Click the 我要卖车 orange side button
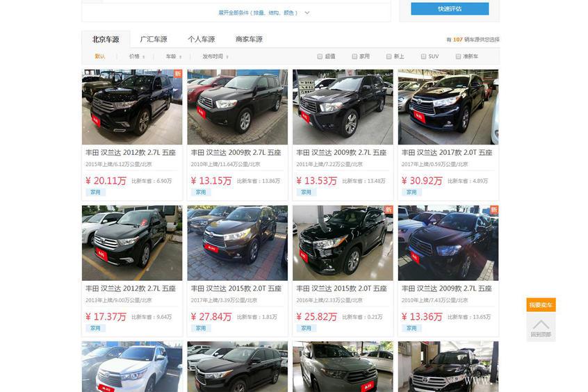 pos(541,305)
